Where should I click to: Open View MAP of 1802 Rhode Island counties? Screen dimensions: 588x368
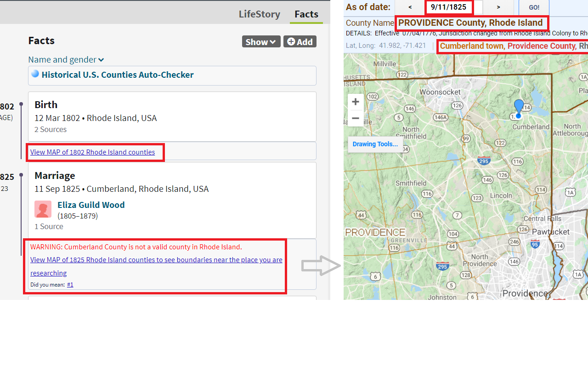coord(93,152)
